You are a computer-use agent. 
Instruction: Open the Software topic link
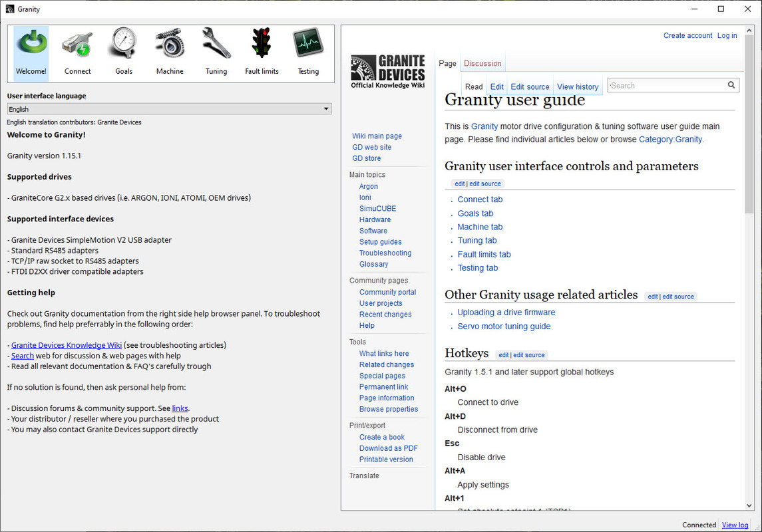[x=373, y=231]
